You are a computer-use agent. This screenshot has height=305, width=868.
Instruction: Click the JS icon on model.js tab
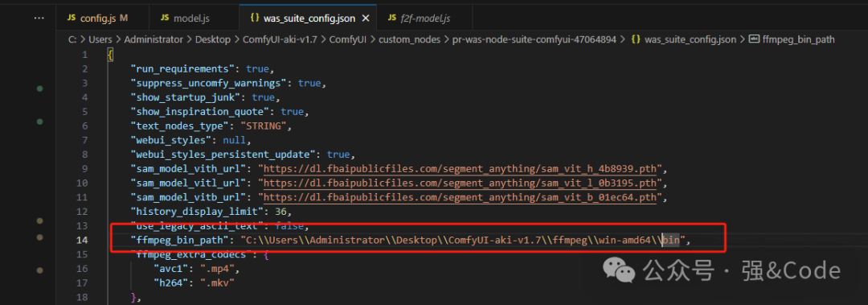165,19
